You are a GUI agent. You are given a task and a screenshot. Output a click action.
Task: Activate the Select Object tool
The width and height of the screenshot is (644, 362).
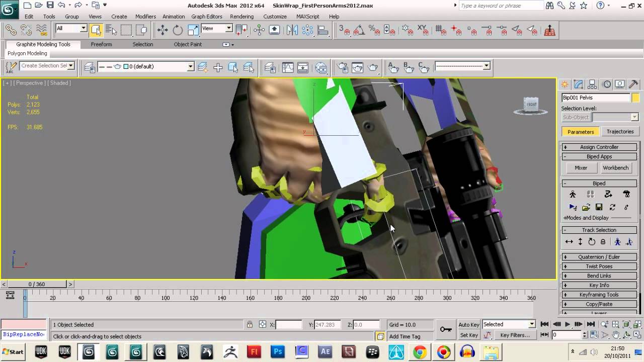click(96, 30)
